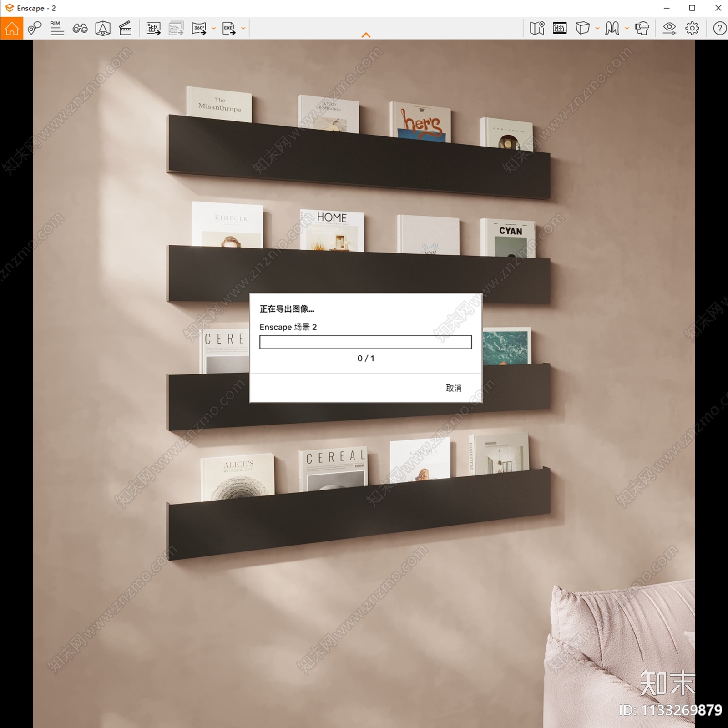
Task: Minimize the Enscape window
Action: click(667, 8)
